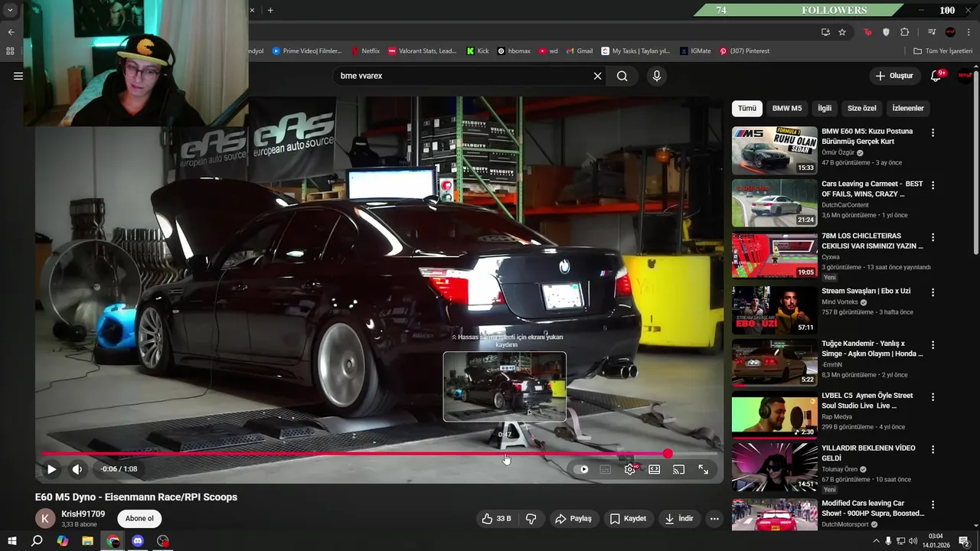Open Netflix bookmark

point(366,51)
